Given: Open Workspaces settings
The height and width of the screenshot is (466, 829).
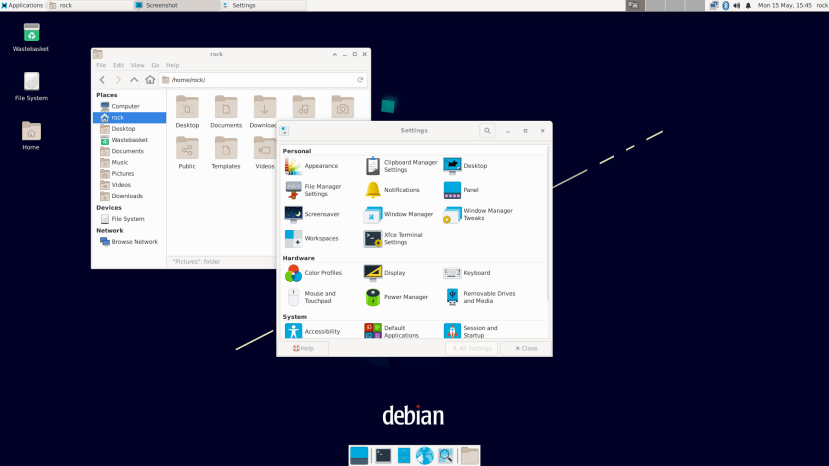Looking at the screenshot, I should pyautogui.click(x=311, y=239).
